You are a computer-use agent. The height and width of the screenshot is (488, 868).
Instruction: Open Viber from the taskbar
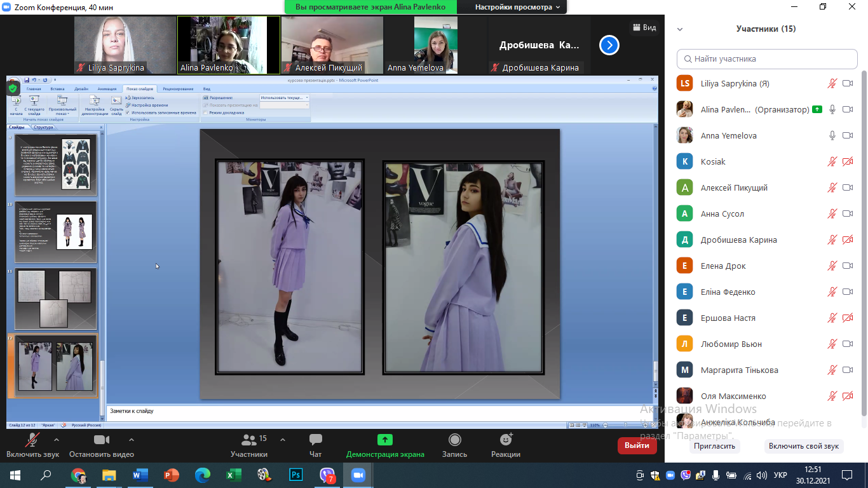click(327, 475)
